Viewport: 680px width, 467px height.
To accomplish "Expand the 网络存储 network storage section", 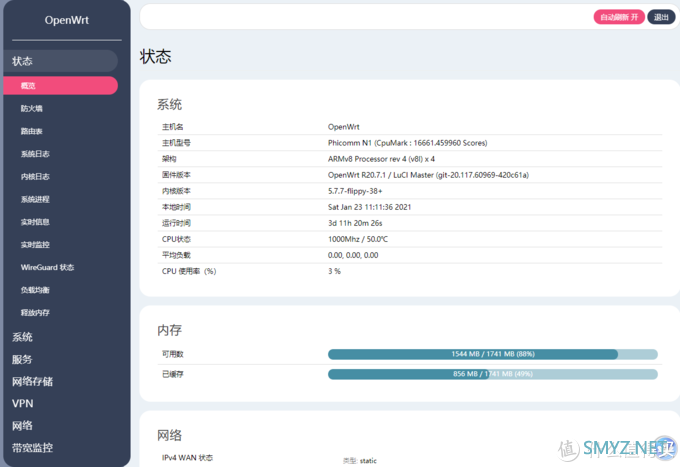I will pos(33,381).
